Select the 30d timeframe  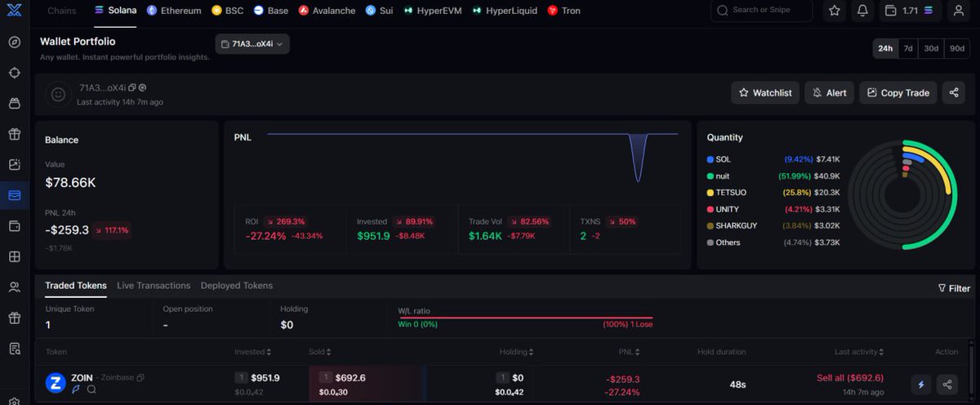[x=931, y=48]
